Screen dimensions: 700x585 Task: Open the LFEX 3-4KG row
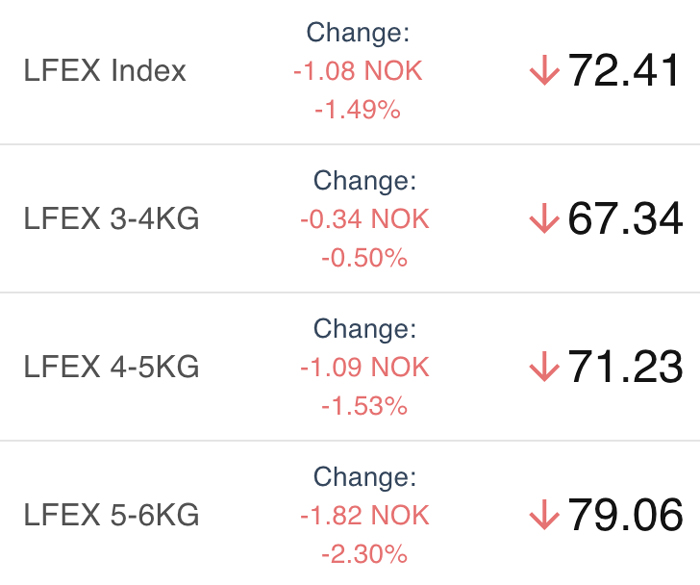tap(350, 218)
